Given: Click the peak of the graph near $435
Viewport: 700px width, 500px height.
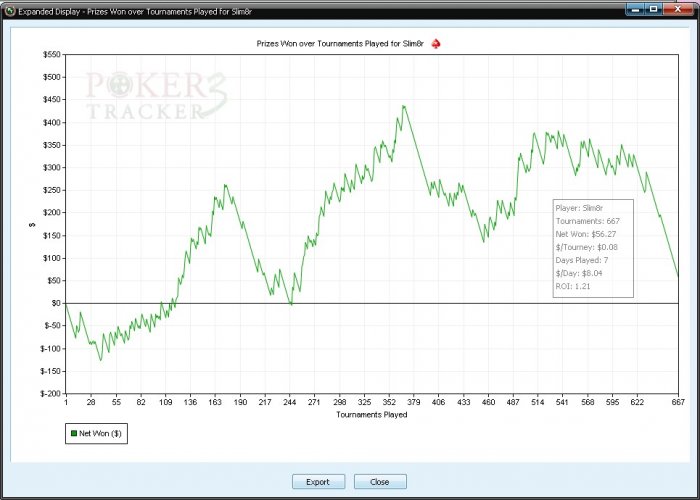Looking at the screenshot, I should (404, 106).
